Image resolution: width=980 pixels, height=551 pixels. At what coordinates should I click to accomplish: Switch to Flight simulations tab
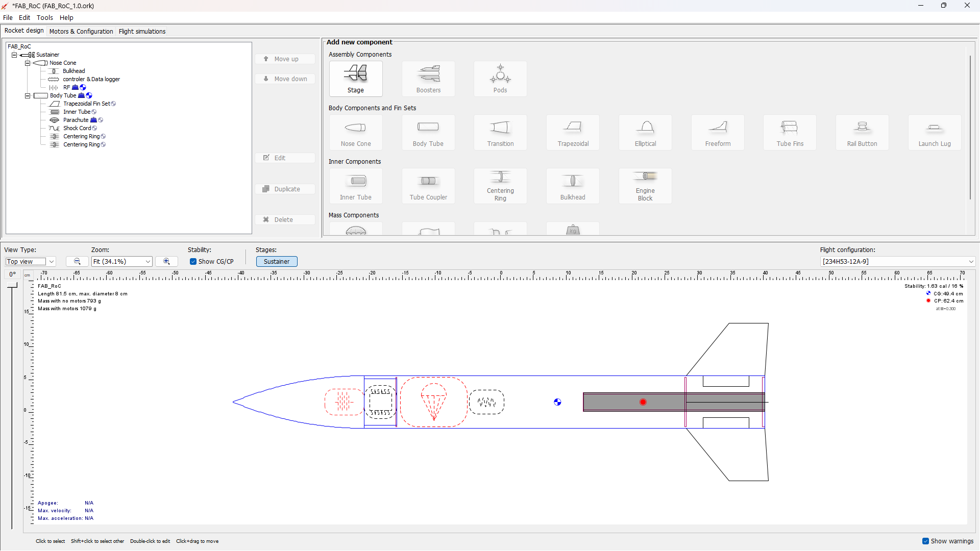coord(142,31)
